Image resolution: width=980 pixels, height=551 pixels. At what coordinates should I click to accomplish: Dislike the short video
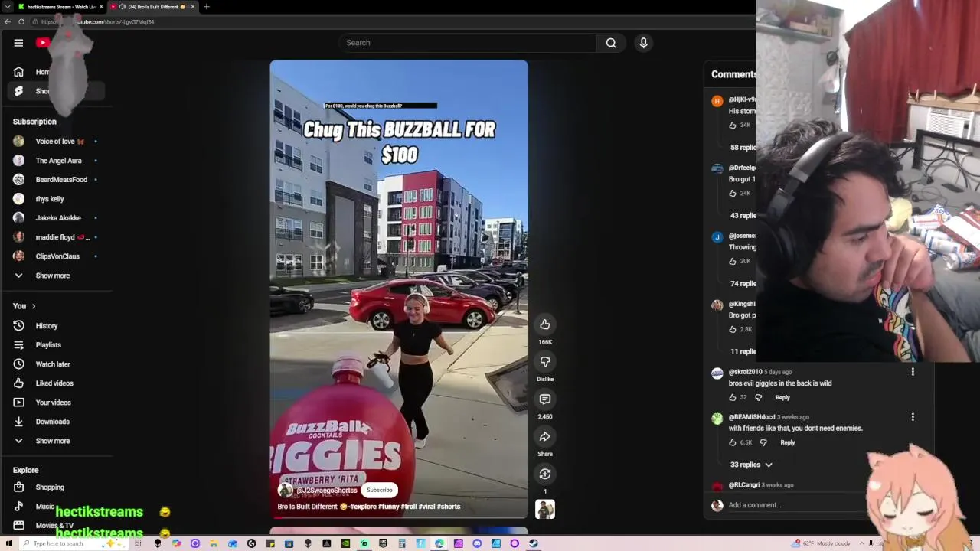(x=545, y=361)
